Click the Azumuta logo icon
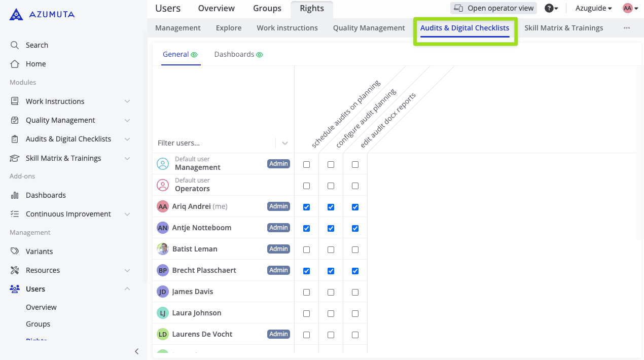The image size is (644, 360). [x=16, y=14]
